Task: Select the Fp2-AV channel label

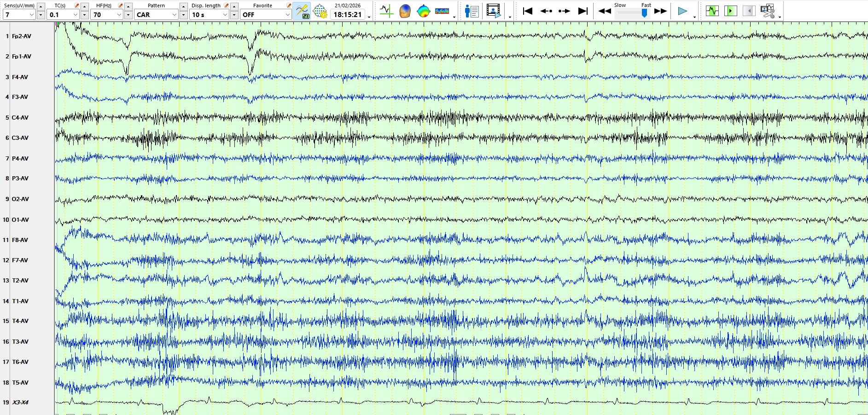Action: pos(22,36)
